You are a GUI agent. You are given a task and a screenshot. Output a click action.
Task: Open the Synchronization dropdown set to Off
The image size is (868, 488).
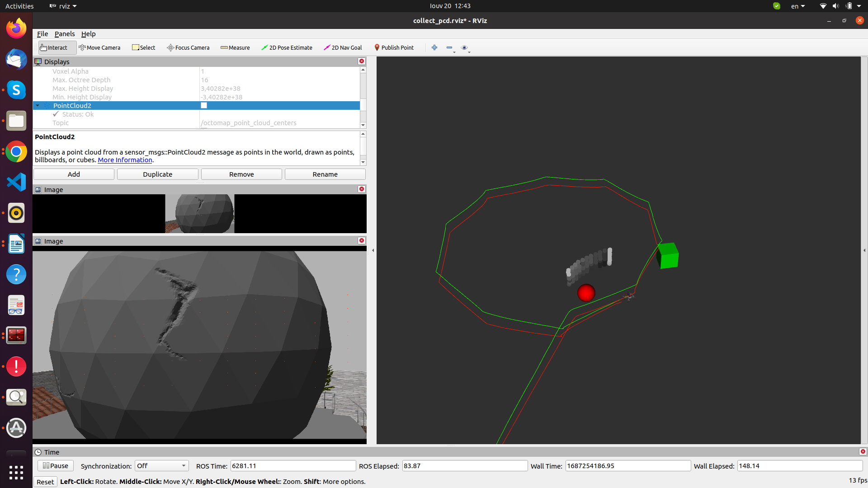[161, 465]
